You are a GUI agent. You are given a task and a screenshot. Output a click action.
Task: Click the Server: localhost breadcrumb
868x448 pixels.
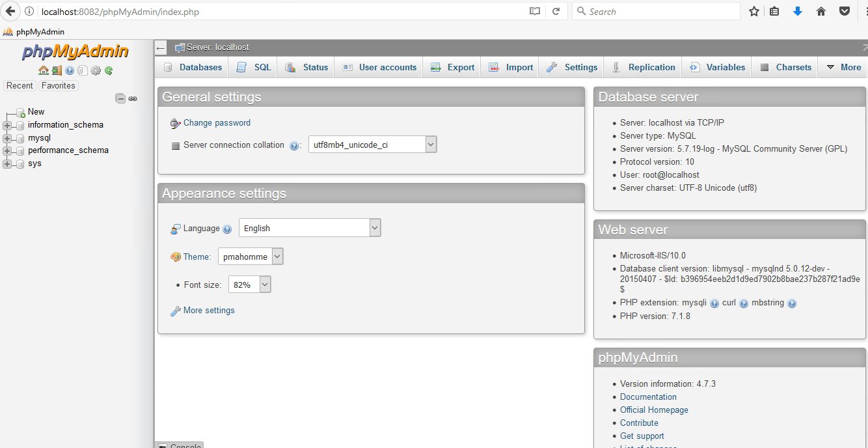(x=218, y=47)
